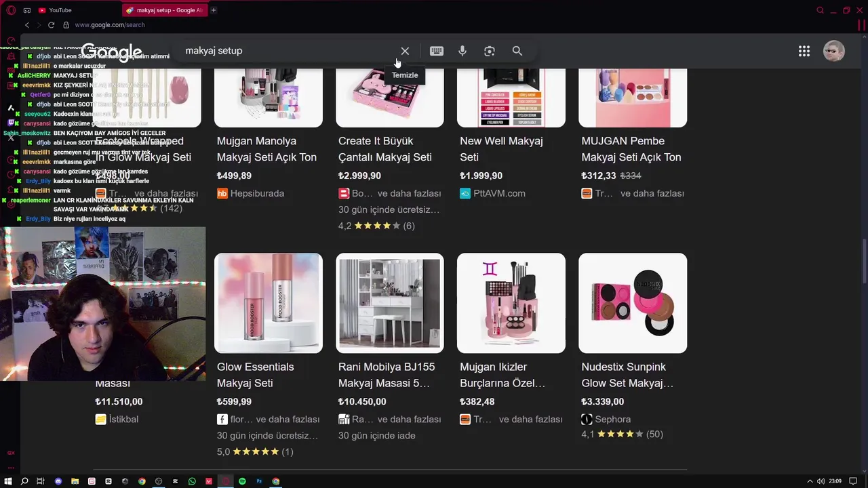Open the Opera menu logo

(x=11, y=10)
